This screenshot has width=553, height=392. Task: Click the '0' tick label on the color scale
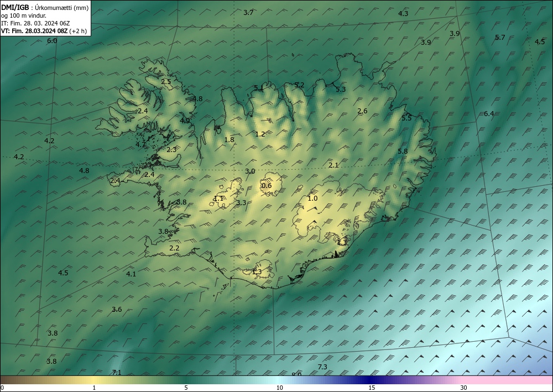click(2, 388)
